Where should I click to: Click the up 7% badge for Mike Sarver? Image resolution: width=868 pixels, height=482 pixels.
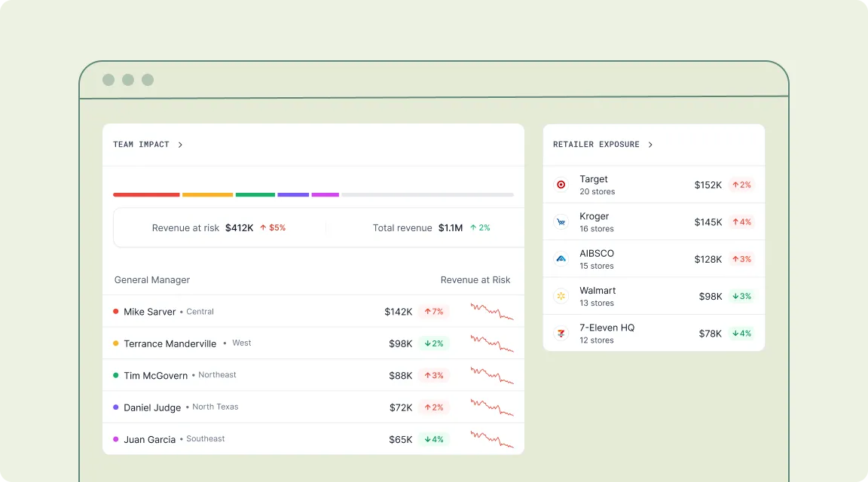pyautogui.click(x=434, y=312)
